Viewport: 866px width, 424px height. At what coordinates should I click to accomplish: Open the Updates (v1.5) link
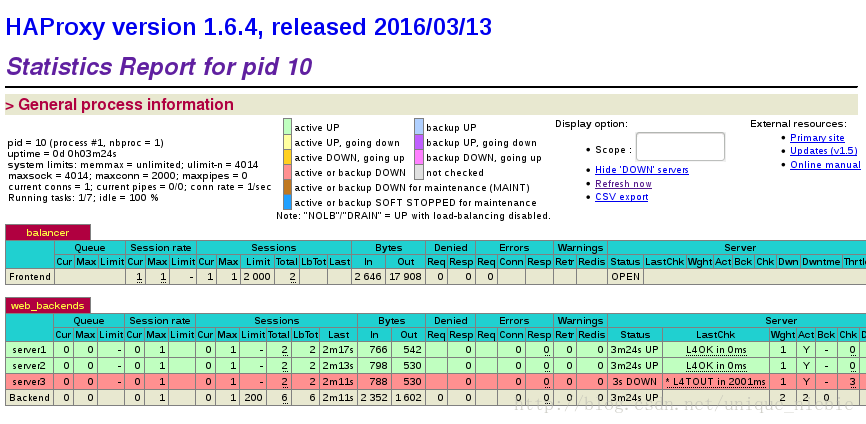coord(824,151)
